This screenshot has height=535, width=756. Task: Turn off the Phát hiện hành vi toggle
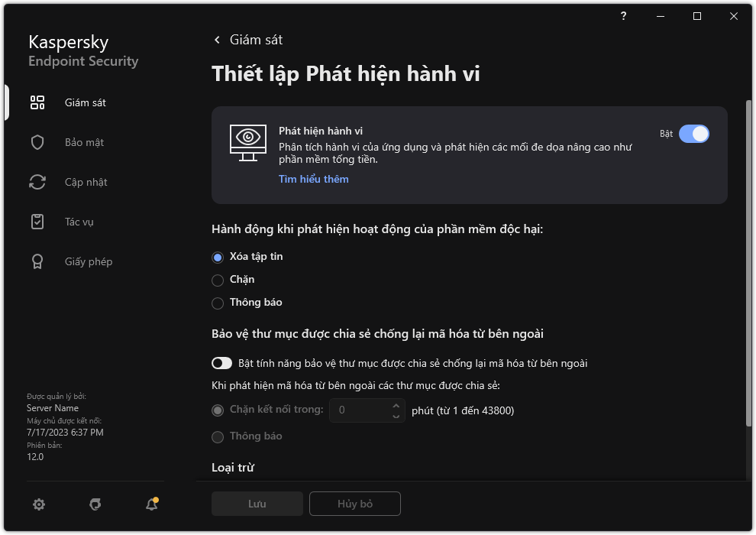[693, 134]
